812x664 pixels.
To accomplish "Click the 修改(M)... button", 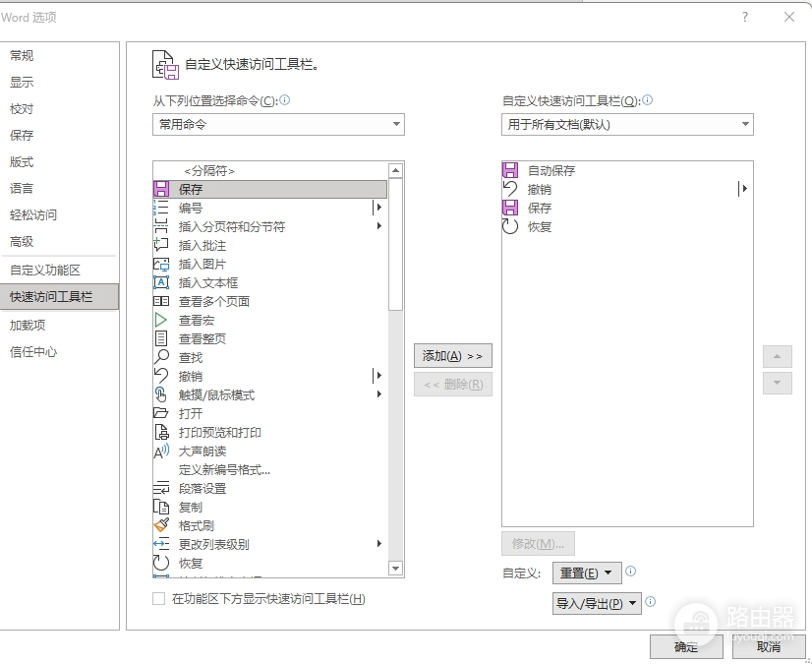I will pos(538,543).
